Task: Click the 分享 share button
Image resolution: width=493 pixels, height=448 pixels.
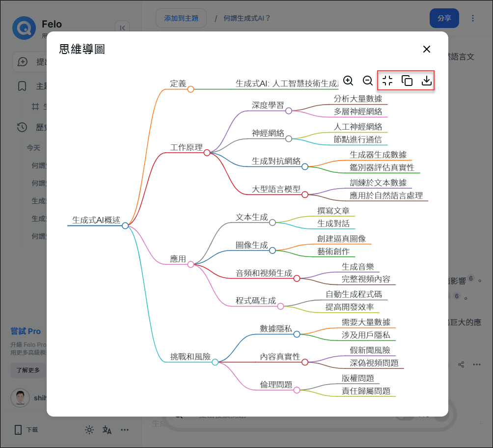Action: (x=444, y=18)
